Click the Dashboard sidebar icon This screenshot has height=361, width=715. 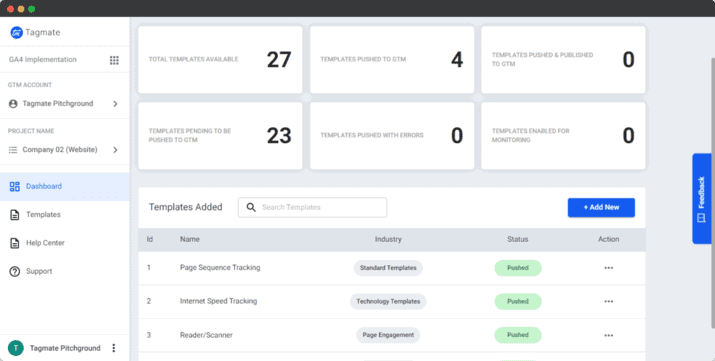click(x=15, y=186)
